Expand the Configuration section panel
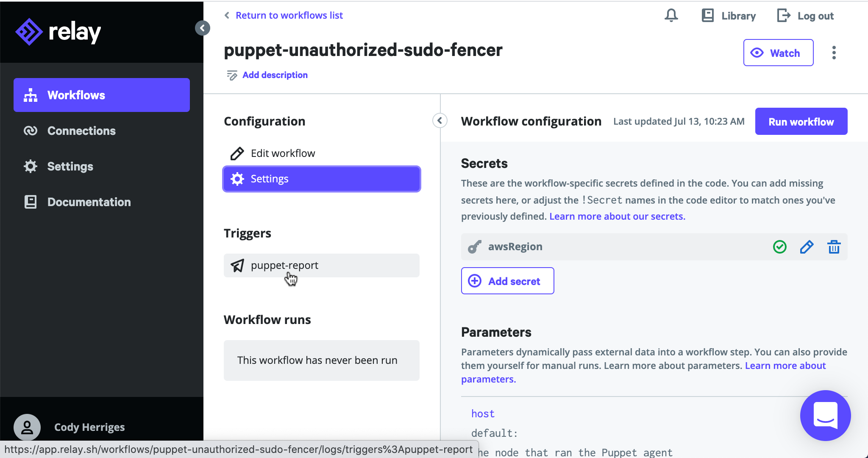Viewport: 868px width, 458px height. point(440,121)
